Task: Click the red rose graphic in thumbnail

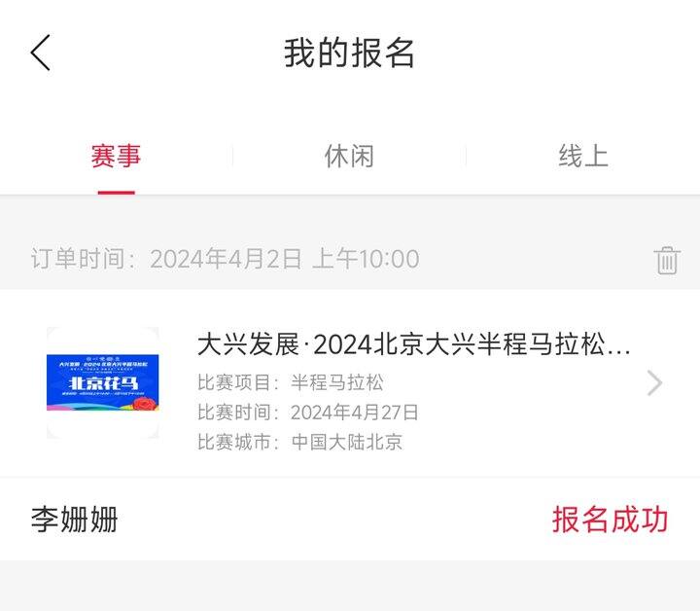Action: point(146,404)
